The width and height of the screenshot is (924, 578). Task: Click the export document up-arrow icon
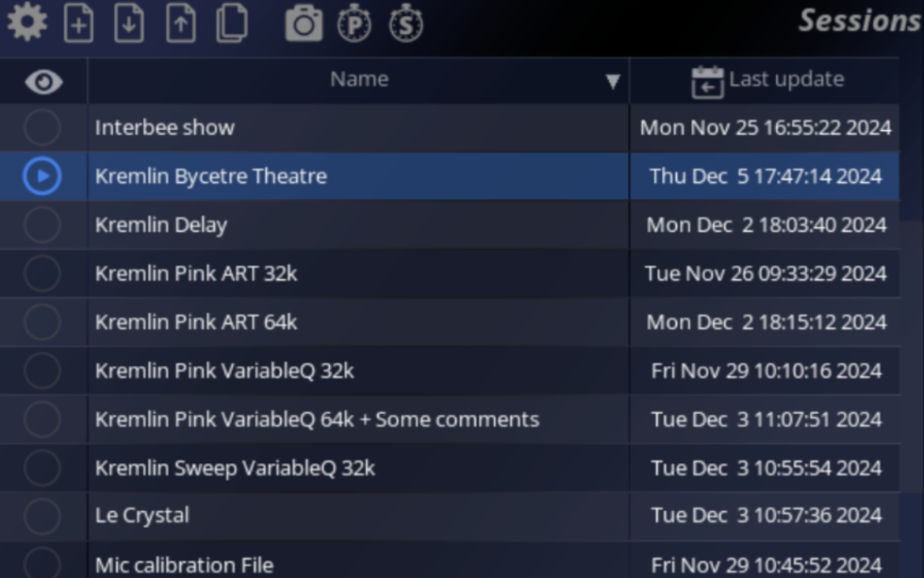point(180,24)
